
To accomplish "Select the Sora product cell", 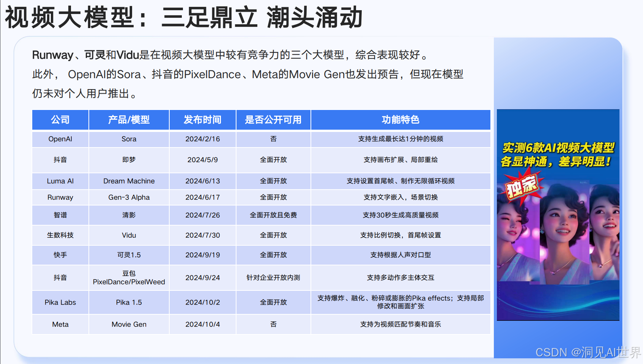I will (129, 139).
